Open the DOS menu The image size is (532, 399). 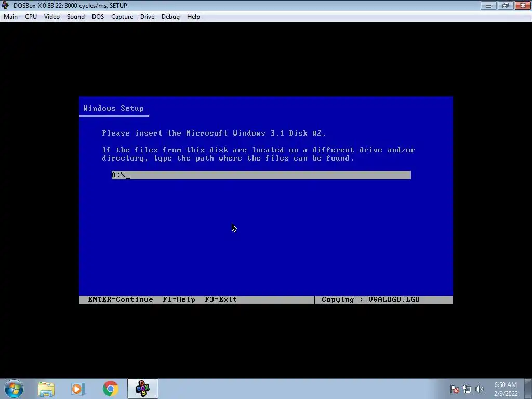point(98,17)
